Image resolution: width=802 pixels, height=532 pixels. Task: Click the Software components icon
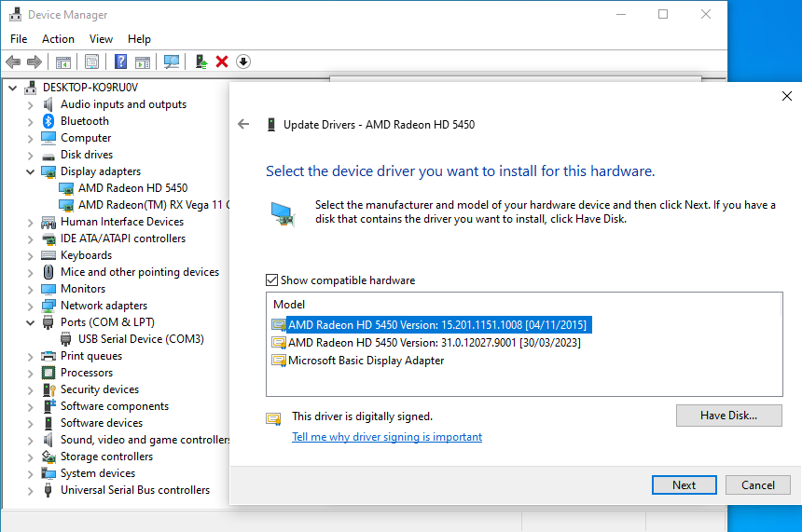pyautogui.click(x=48, y=406)
